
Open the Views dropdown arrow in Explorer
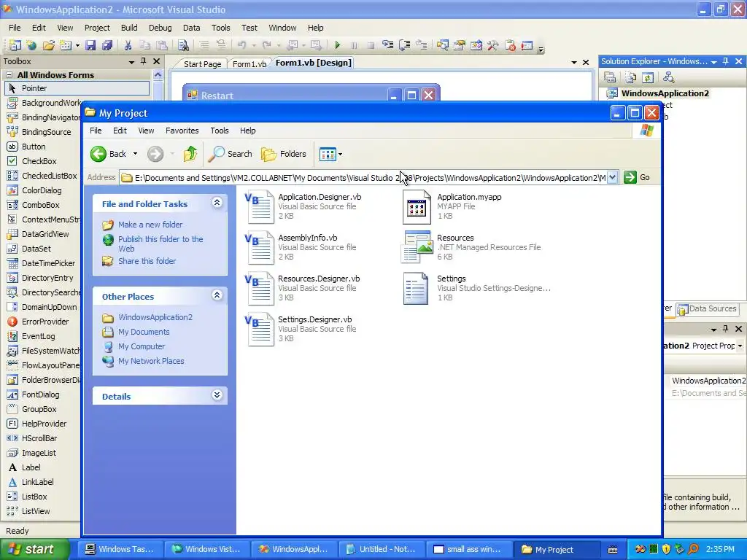340,155
